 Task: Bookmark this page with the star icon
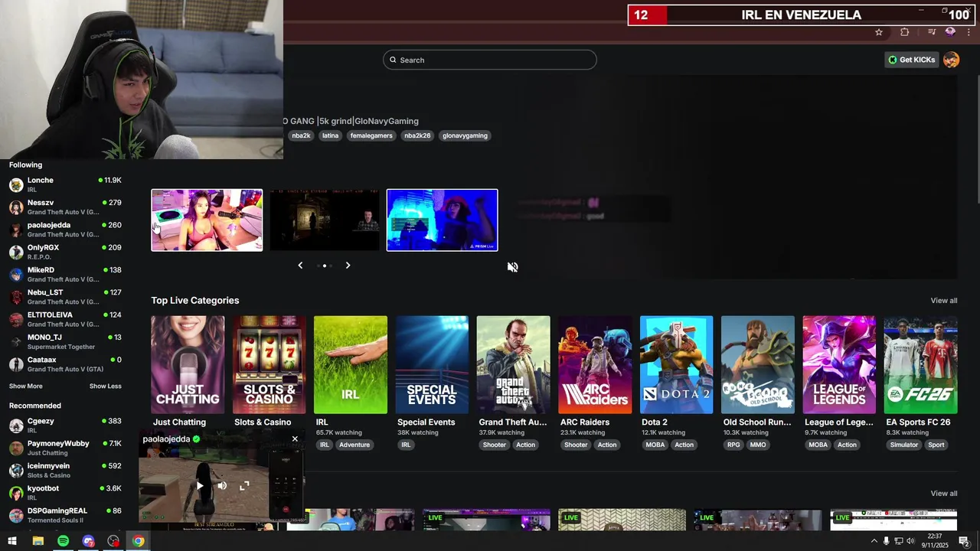(x=879, y=32)
